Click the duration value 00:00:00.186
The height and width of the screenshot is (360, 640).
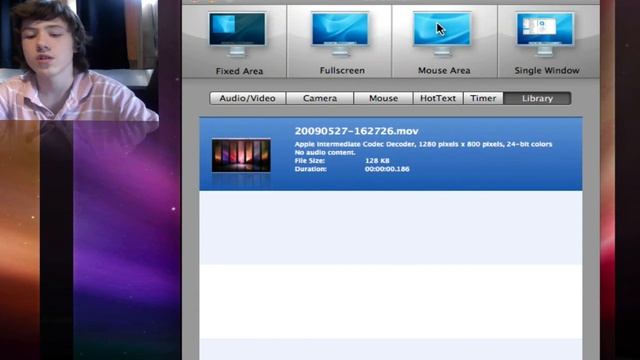click(x=387, y=169)
